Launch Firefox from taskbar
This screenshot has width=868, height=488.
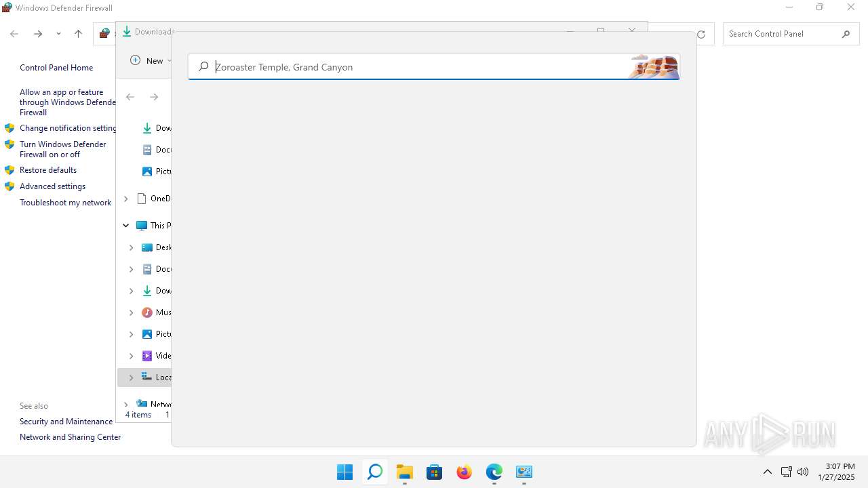(x=464, y=472)
